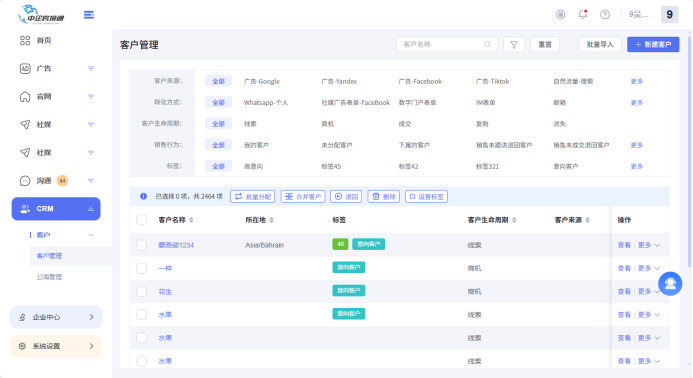Click 合并客户 button
Viewport: 693px width, 378px height.
pos(303,196)
